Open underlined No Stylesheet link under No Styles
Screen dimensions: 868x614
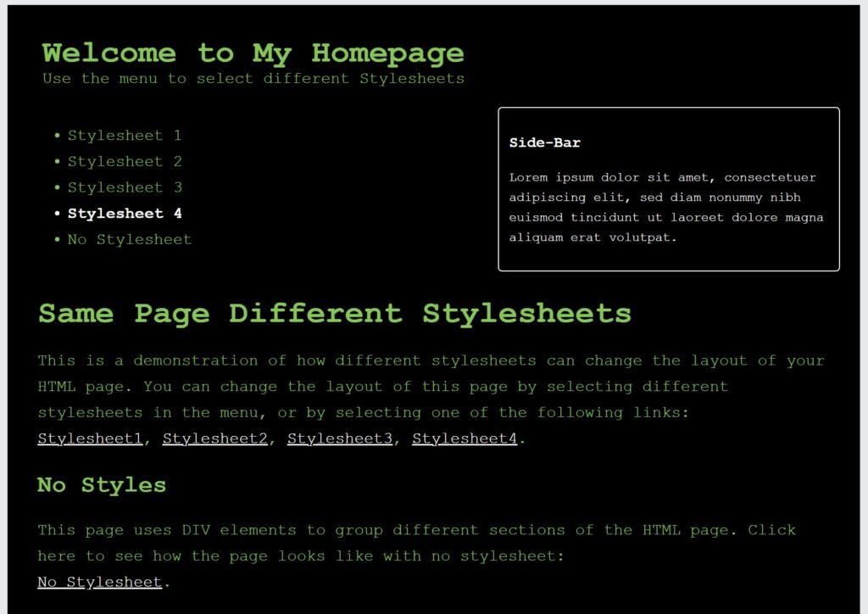[x=99, y=583]
